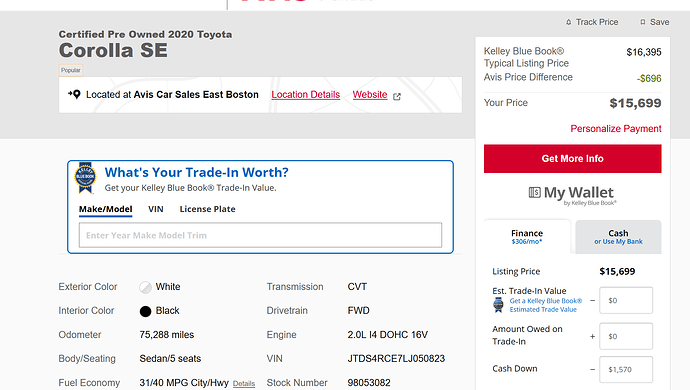
Task: Open the Cash payment tab
Action: (x=618, y=237)
